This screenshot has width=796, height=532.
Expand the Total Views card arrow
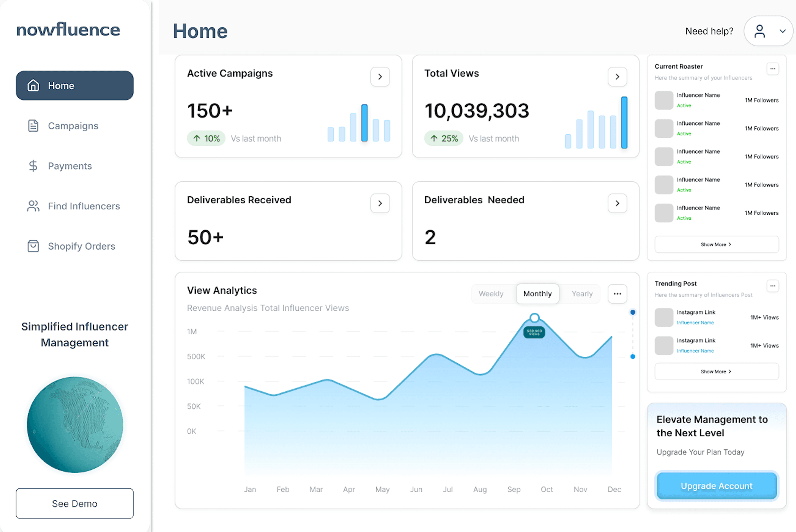pos(617,77)
